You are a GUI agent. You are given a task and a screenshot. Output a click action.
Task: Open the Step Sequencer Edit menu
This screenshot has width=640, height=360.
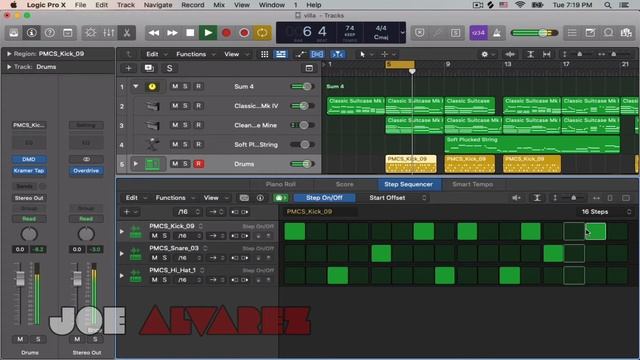(x=136, y=198)
